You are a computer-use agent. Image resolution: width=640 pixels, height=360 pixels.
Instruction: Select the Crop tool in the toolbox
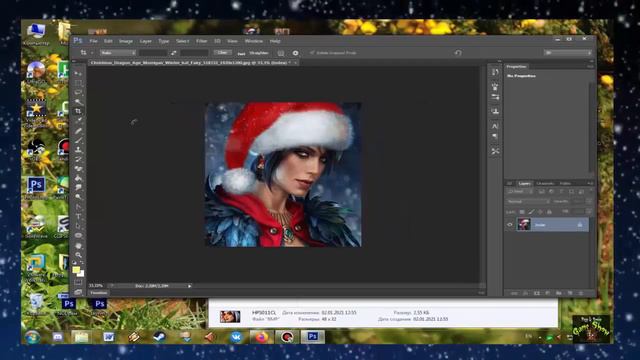pos(78,111)
